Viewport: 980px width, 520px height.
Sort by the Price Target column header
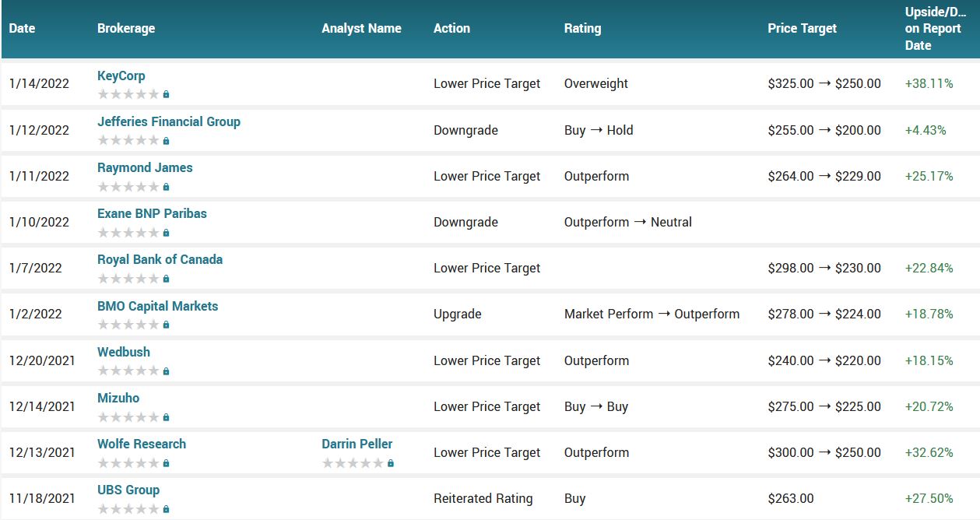803,28
